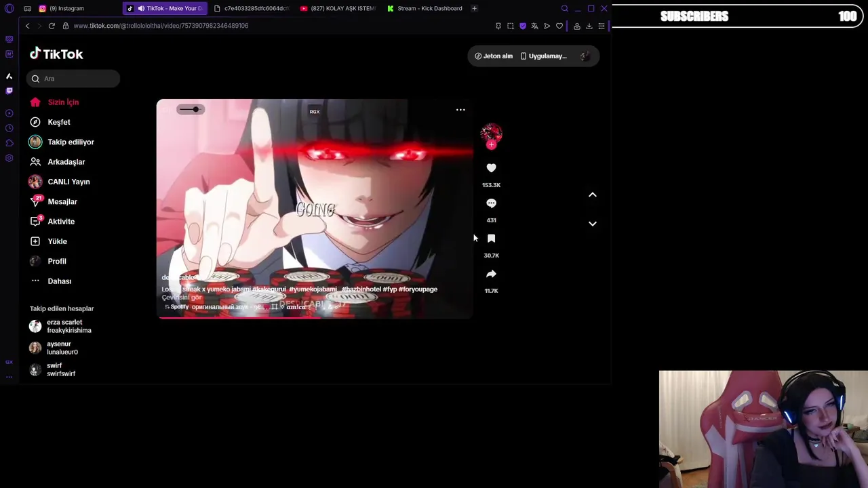
Task: Click the Jeton alın button
Action: coord(494,56)
